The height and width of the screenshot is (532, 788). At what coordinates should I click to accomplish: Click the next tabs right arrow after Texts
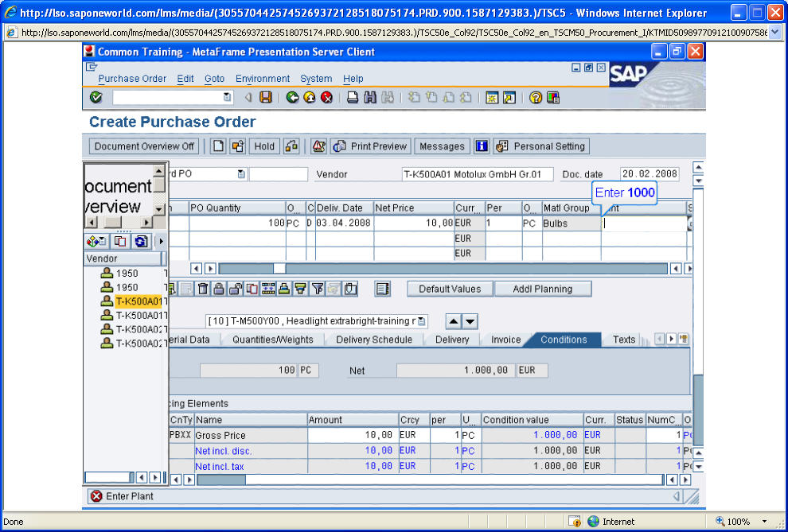(x=672, y=340)
